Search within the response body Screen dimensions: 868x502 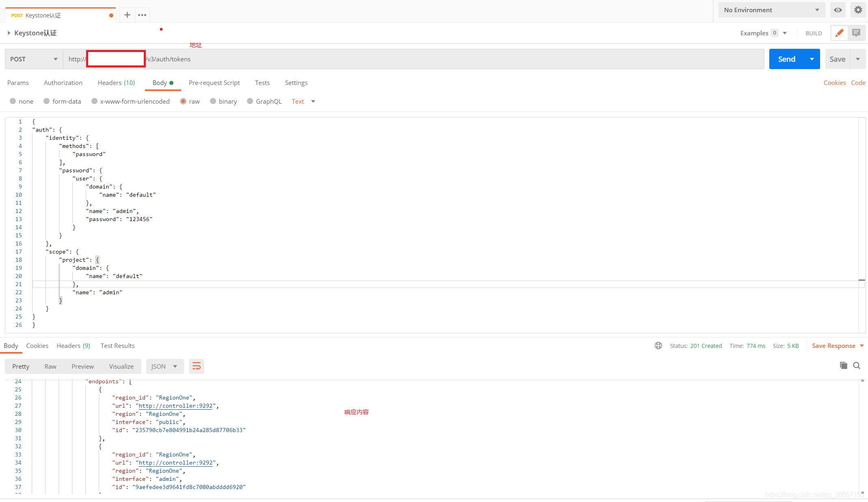pos(857,365)
